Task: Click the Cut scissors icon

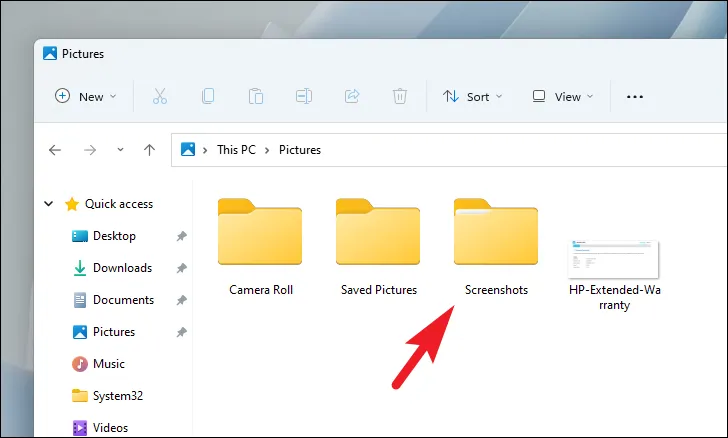Action: 160,96
